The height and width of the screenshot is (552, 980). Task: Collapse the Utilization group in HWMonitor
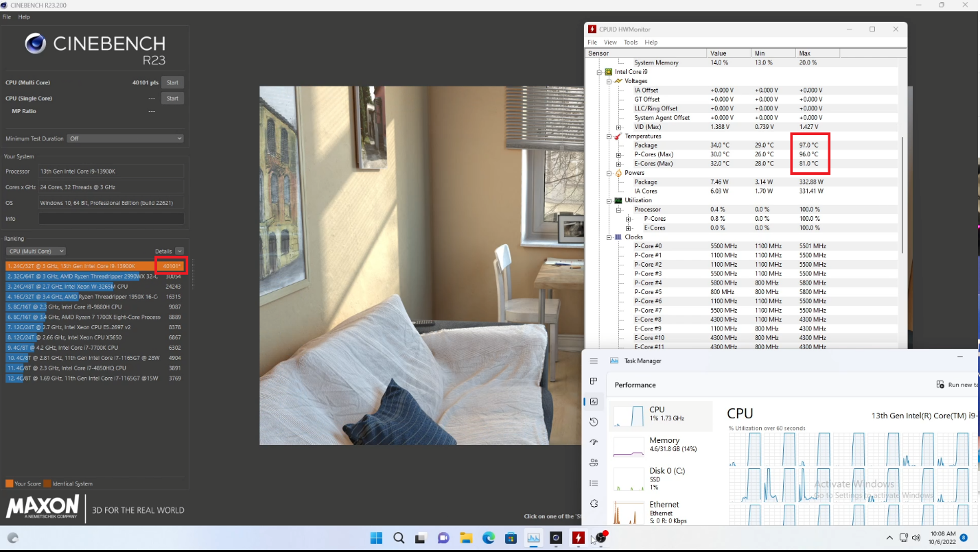coord(609,200)
